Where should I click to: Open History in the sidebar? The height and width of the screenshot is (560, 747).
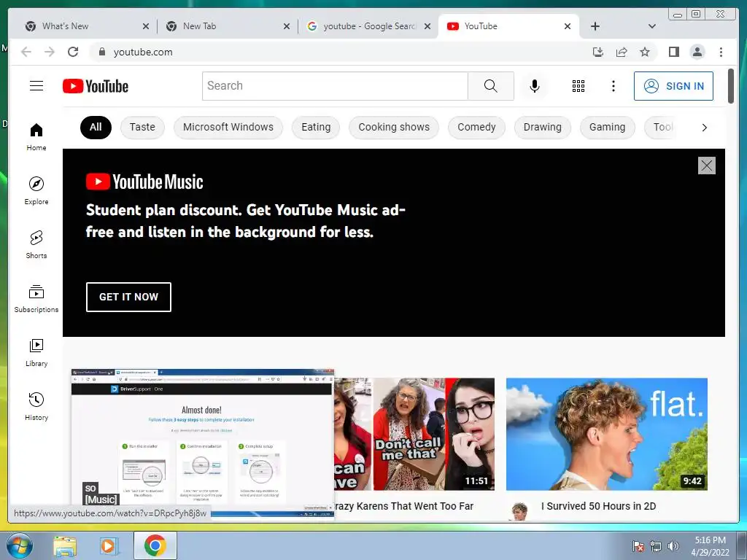(x=36, y=406)
